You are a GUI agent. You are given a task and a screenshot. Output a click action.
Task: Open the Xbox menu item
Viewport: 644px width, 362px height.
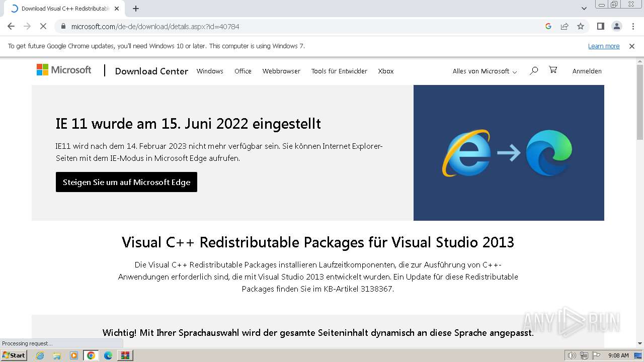coord(386,71)
